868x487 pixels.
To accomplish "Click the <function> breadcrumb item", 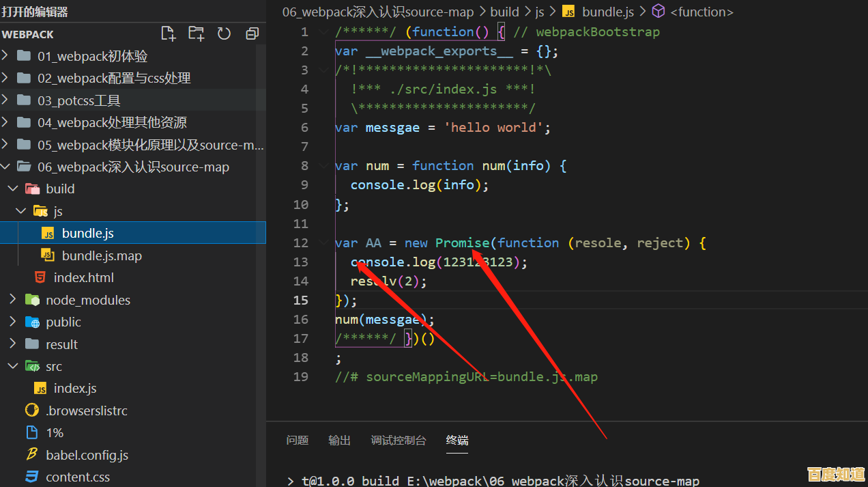I will pos(701,12).
